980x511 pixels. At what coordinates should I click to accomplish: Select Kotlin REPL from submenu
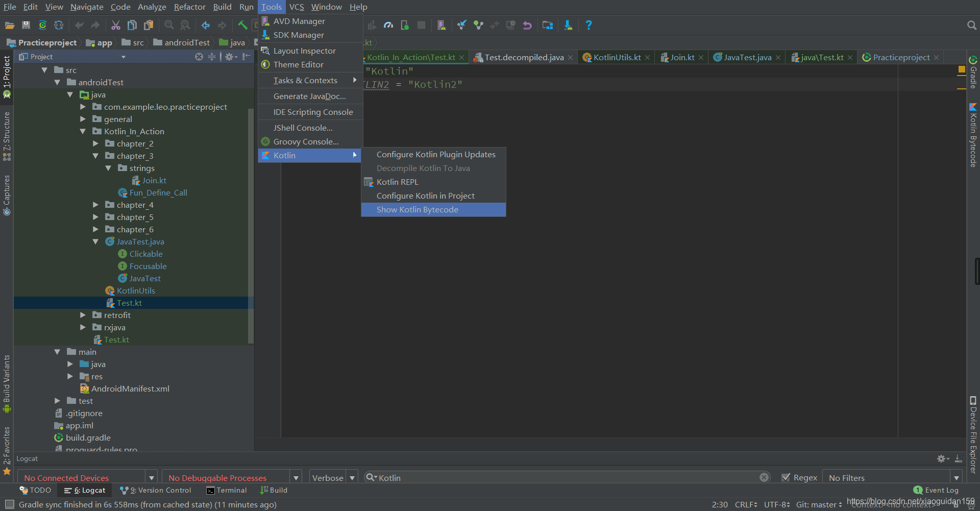click(433, 182)
